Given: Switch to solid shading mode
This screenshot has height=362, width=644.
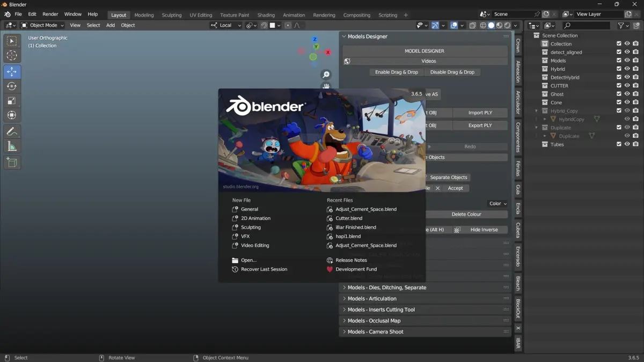Looking at the screenshot, I should 491,25.
